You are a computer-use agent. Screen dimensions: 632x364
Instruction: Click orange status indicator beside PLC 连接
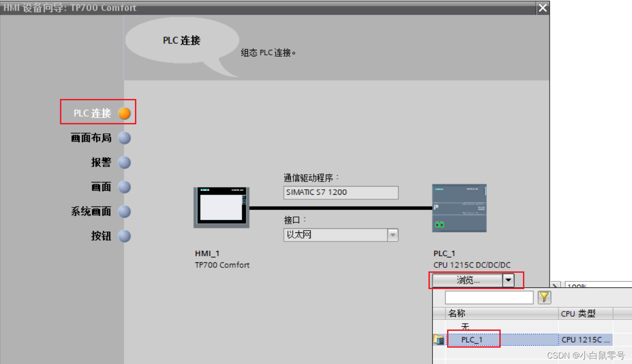[124, 113]
